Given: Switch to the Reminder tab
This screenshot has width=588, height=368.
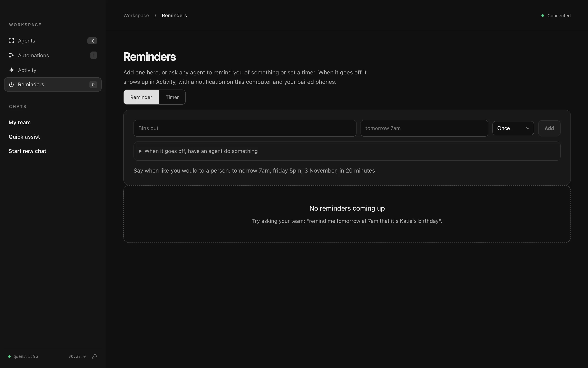Looking at the screenshot, I should [141, 97].
